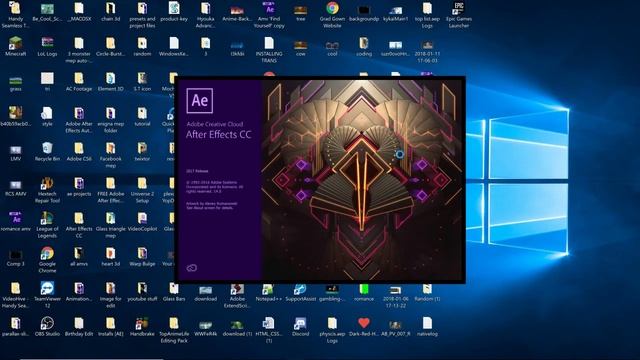Open the product-key file
Viewport: 640px width, 360px height.
(174, 12)
